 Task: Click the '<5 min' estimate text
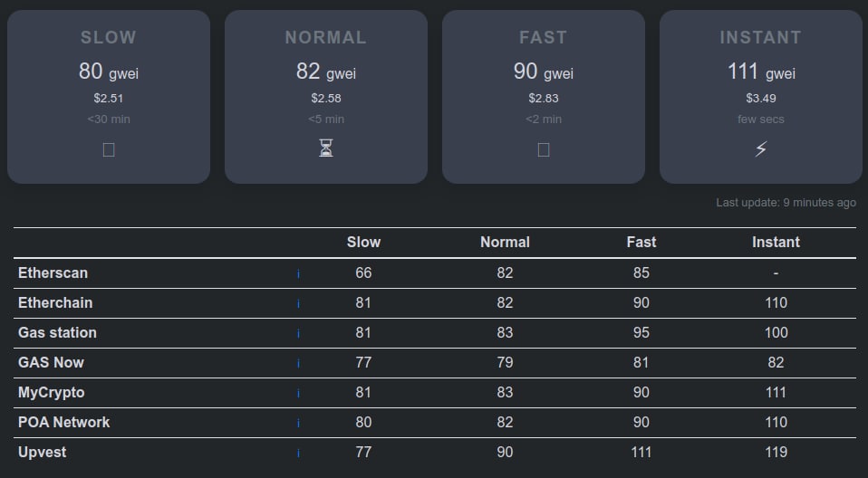coord(326,119)
